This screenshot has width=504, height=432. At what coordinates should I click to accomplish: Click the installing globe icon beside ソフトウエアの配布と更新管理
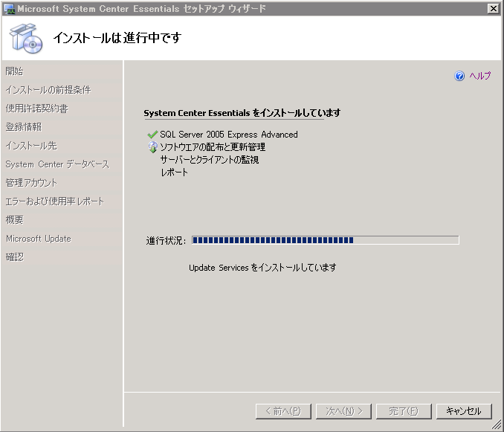click(x=152, y=147)
